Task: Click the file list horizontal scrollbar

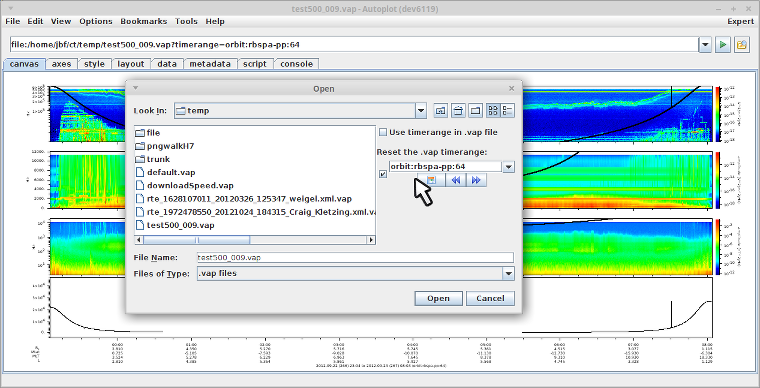Action: tap(255, 240)
